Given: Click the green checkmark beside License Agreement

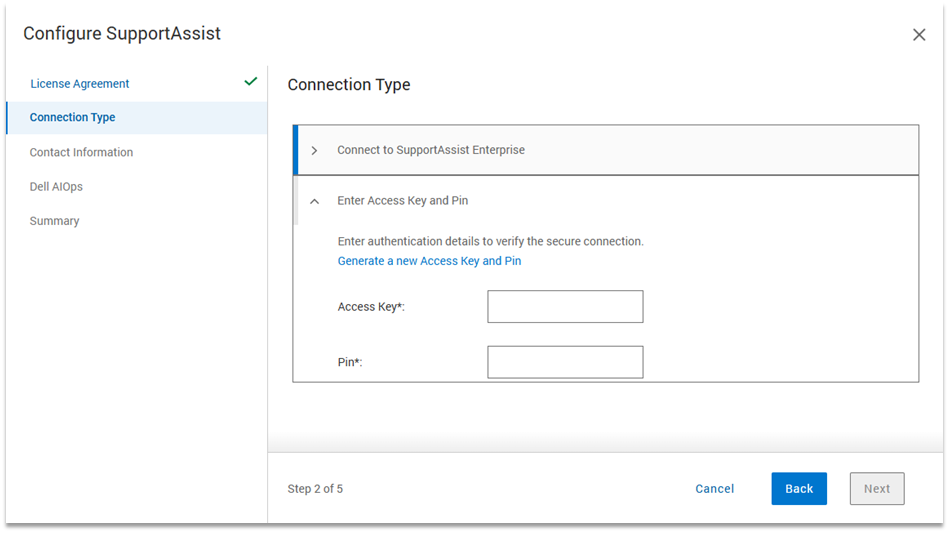Looking at the screenshot, I should pyautogui.click(x=251, y=82).
